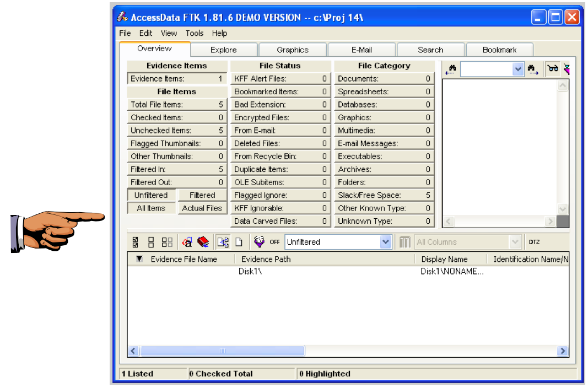
Task: Click the file list horizontal scrollbar thumb
Action: (x=223, y=351)
